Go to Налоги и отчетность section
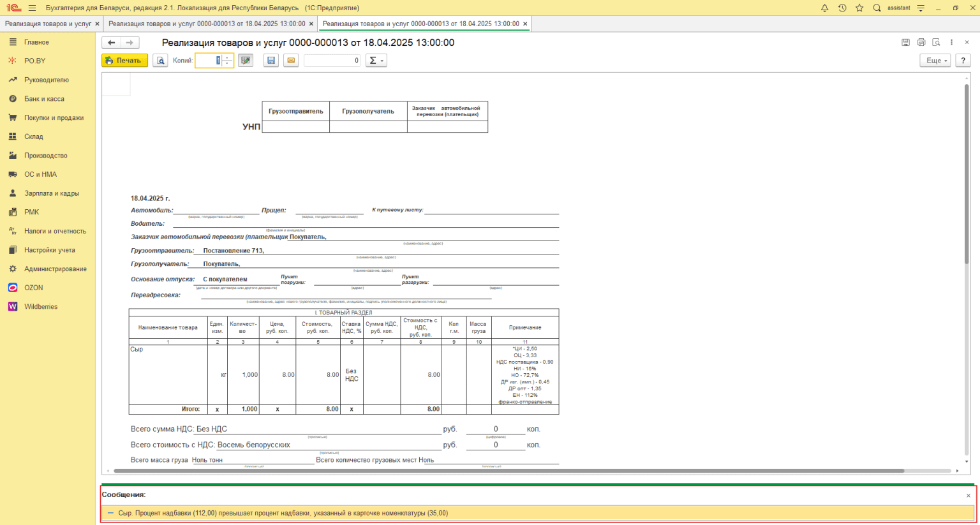980x525 pixels. click(x=55, y=231)
